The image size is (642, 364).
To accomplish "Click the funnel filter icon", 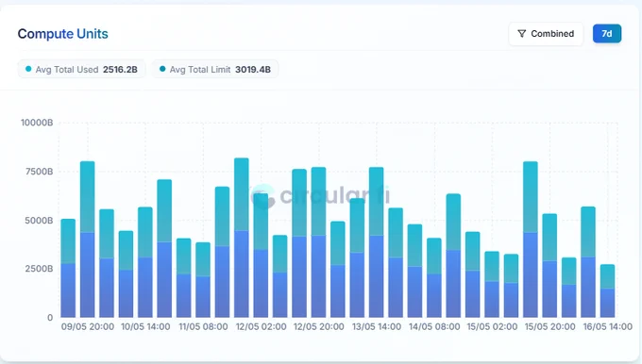I will (521, 34).
